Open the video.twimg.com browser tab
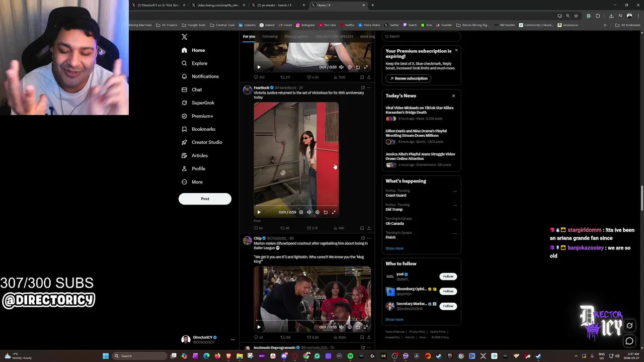The height and width of the screenshot is (362, 644). click(218, 5)
